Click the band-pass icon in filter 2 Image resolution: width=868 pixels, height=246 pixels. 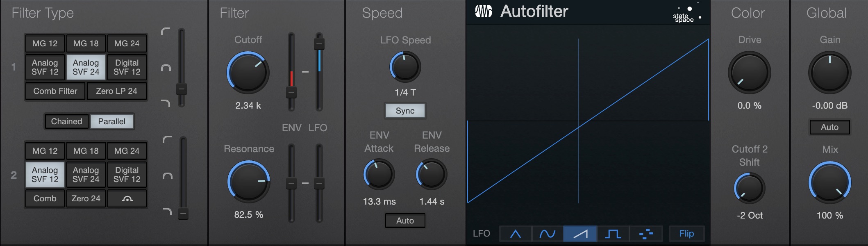(167, 176)
